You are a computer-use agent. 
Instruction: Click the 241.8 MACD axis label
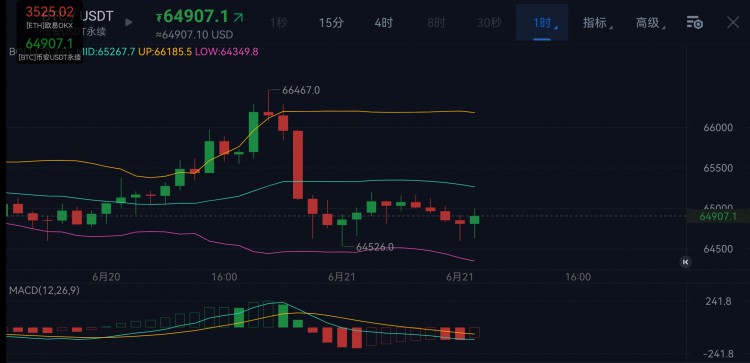(x=718, y=301)
